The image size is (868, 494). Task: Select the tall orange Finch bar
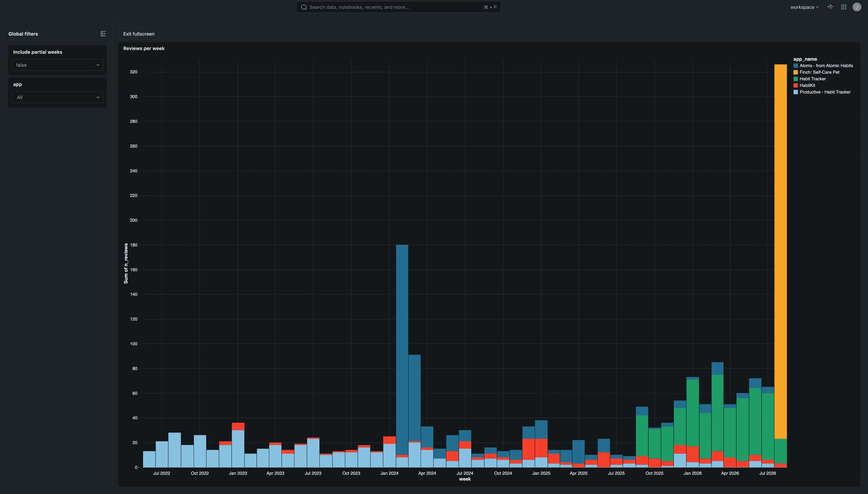781,251
